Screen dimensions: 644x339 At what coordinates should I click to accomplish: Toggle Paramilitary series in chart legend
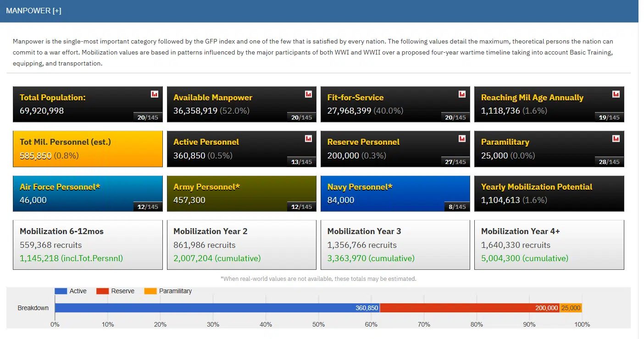coord(168,291)
